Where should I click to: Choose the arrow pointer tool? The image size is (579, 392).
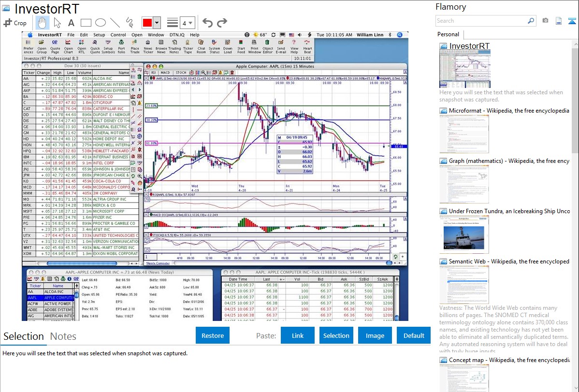(57, 23)
